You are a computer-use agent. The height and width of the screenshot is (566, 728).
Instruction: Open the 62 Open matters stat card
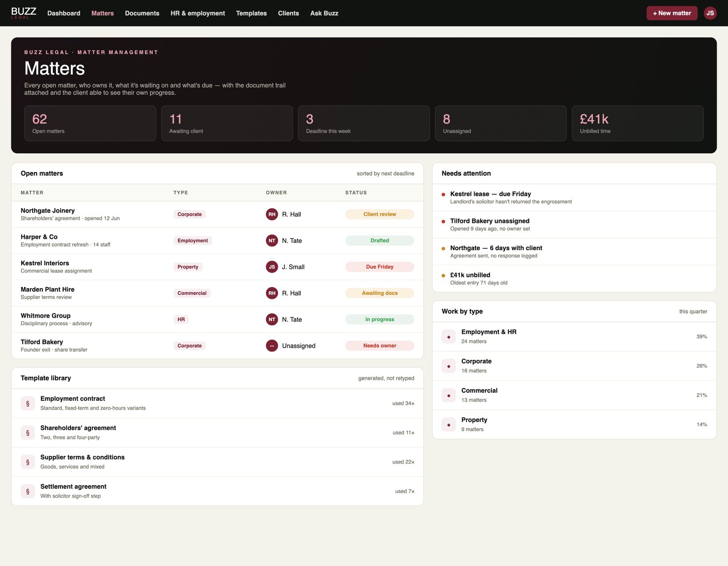click(90, 123)
